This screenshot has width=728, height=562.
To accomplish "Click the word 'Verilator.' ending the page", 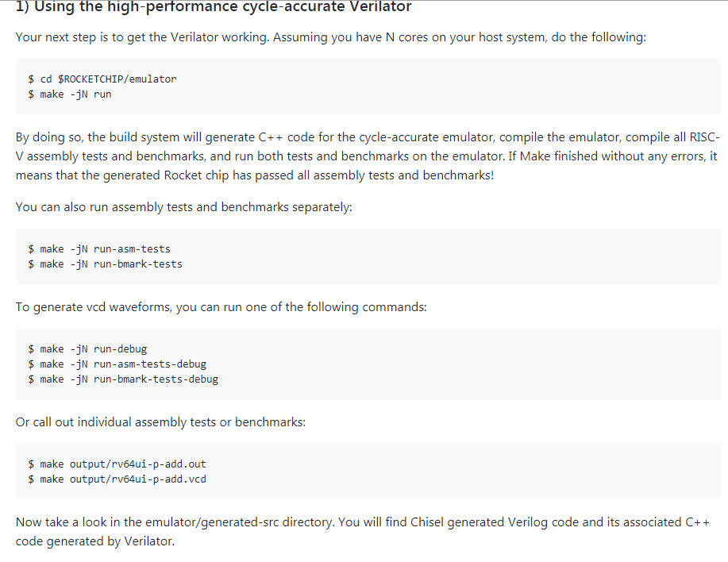I will click(x=149, y=541).
